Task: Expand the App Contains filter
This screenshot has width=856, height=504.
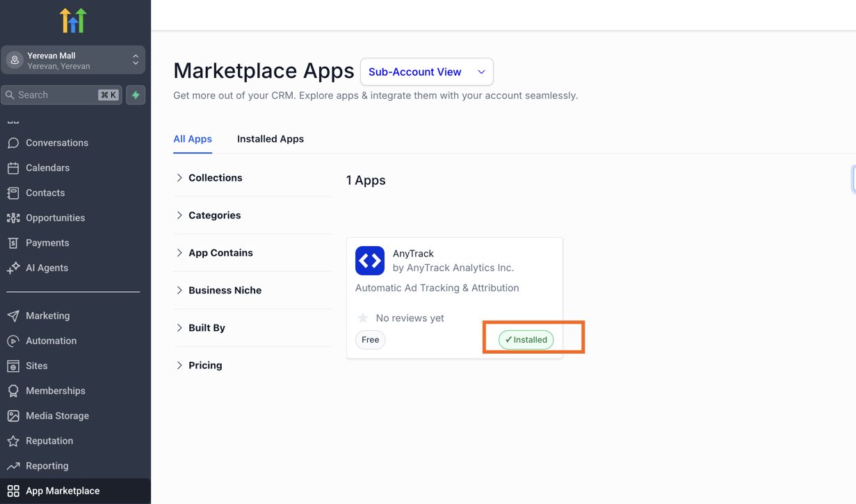Action: pyautogui.click(x=252, y=253)
